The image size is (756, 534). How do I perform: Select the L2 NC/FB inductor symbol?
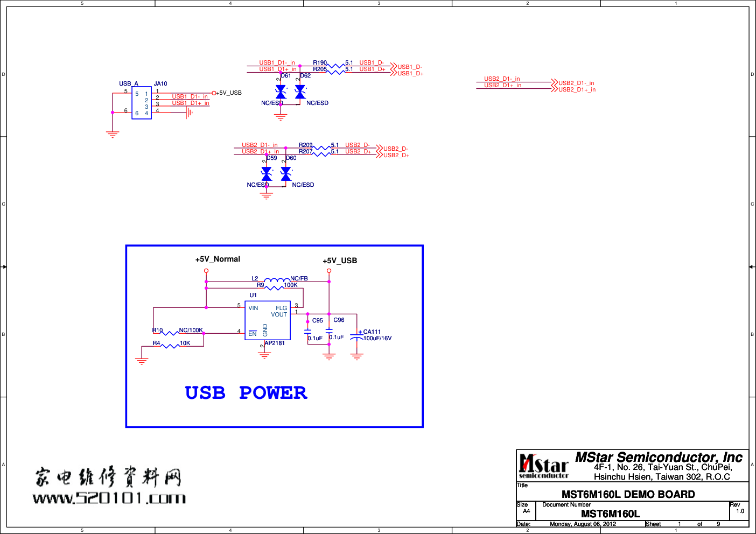pyautogui.click(x=277, y=280)
